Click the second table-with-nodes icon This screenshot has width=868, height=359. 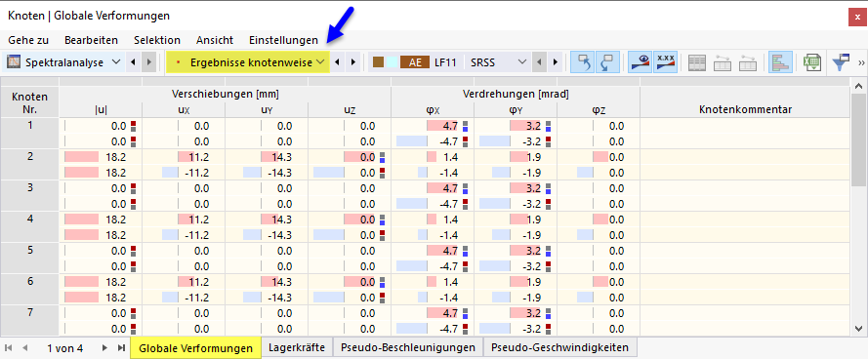pos(748,62)
